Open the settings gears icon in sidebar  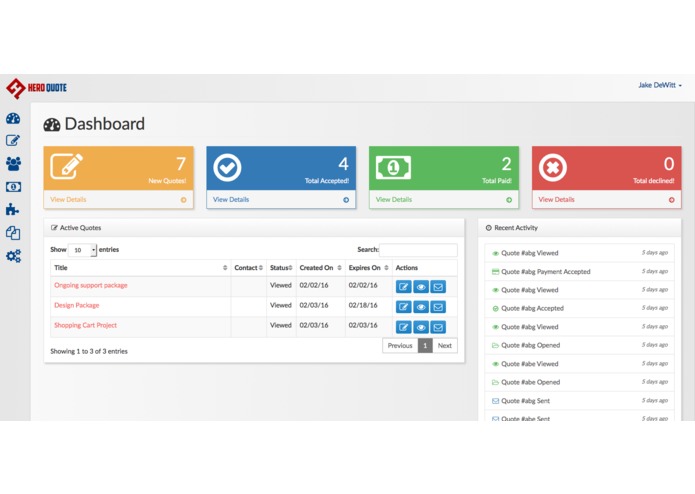tap(13, 256)
